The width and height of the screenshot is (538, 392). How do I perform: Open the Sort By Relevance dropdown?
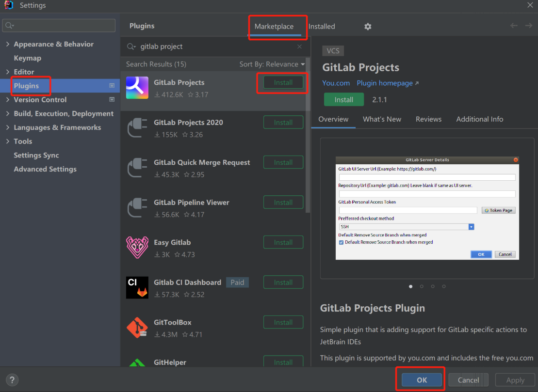pyautogui.click(x=272, y=64)
